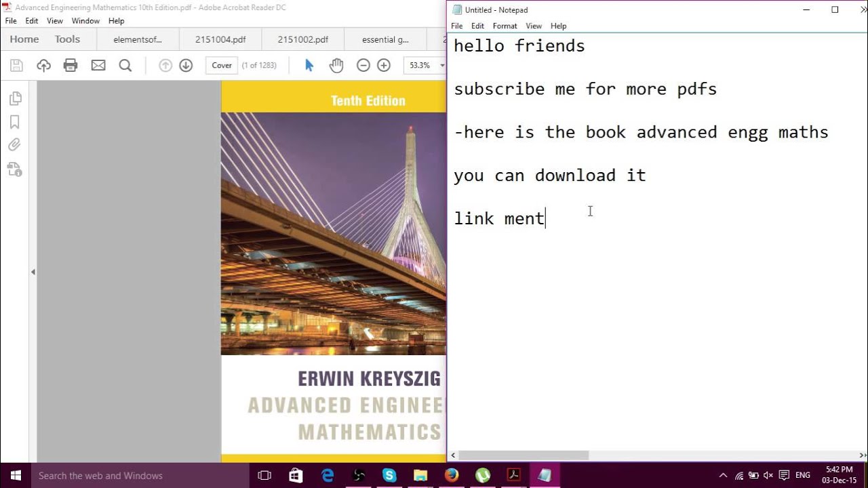Screen dimensions: 868x488
Task: Click the Notepad horizontal scrollbar thumb
Action: [524, 455]
